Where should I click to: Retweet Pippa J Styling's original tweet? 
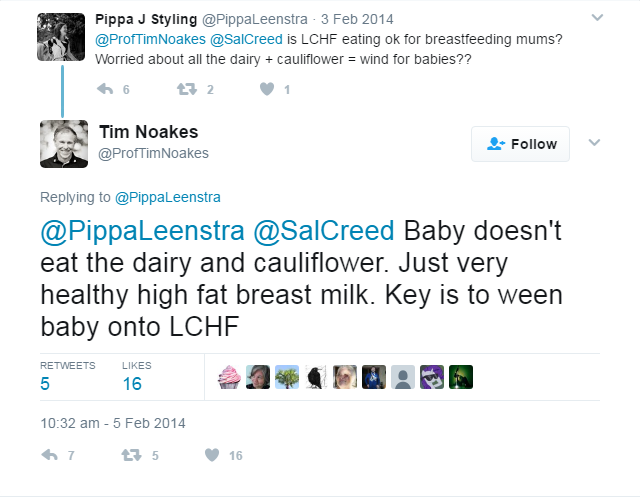click(x=185, y=90)
